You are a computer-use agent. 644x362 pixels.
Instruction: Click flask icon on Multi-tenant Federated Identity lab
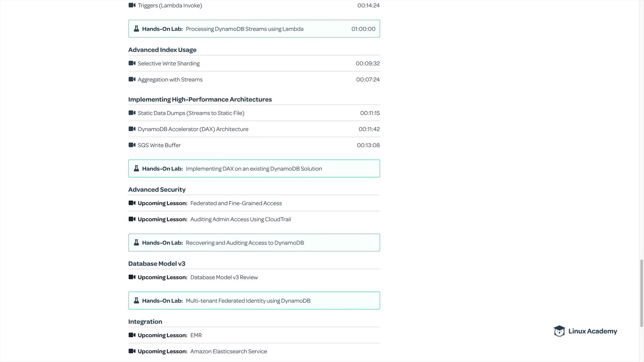click(x=137, y=301)
